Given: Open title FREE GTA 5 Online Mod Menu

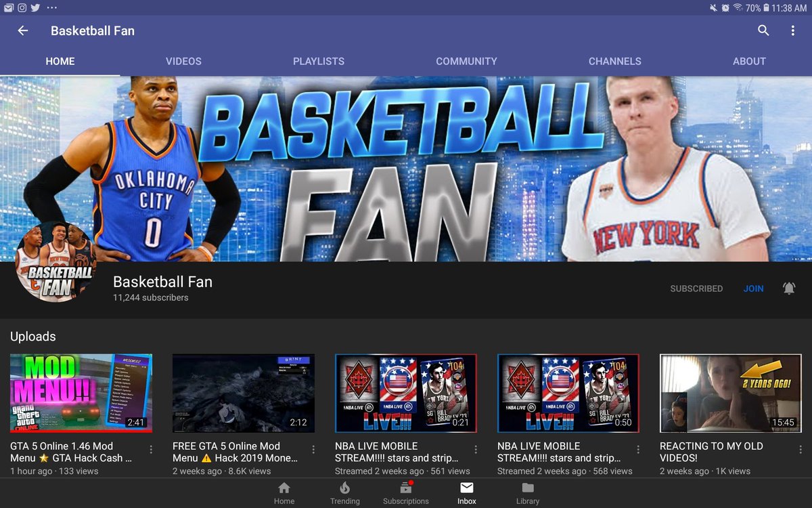Looking at the screenshot, I should coord(235,452).
